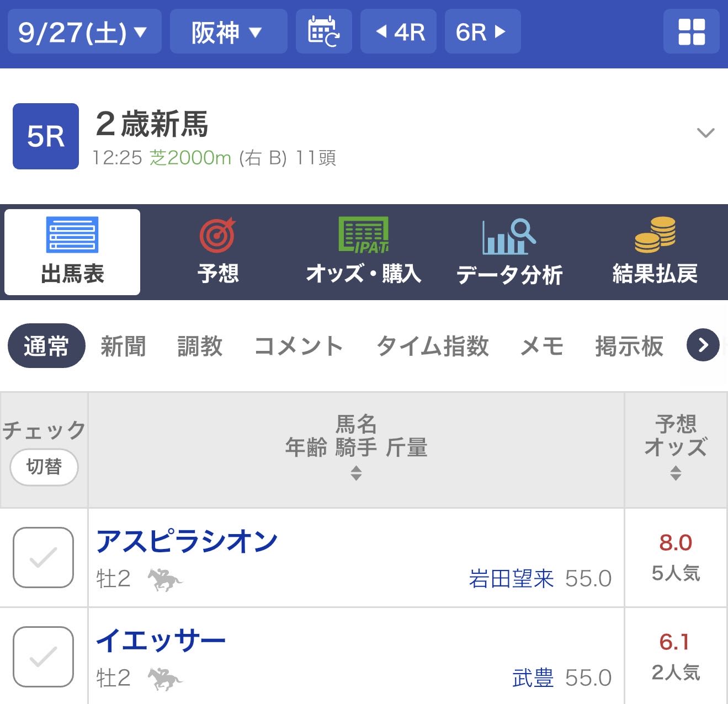Viewport: 728px width, 704px height.
Task: Click the jockey silks icon for アスピラシオン
Action: pos(164,580)
